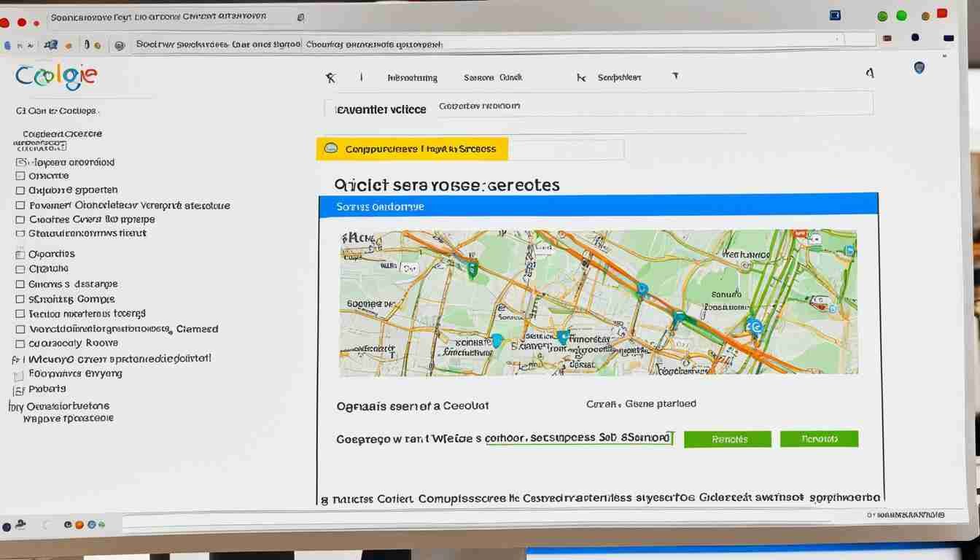Toggle the "Oiparctiies" checkbox
Screen dimensions: 980x560
(x=20, y=254)
